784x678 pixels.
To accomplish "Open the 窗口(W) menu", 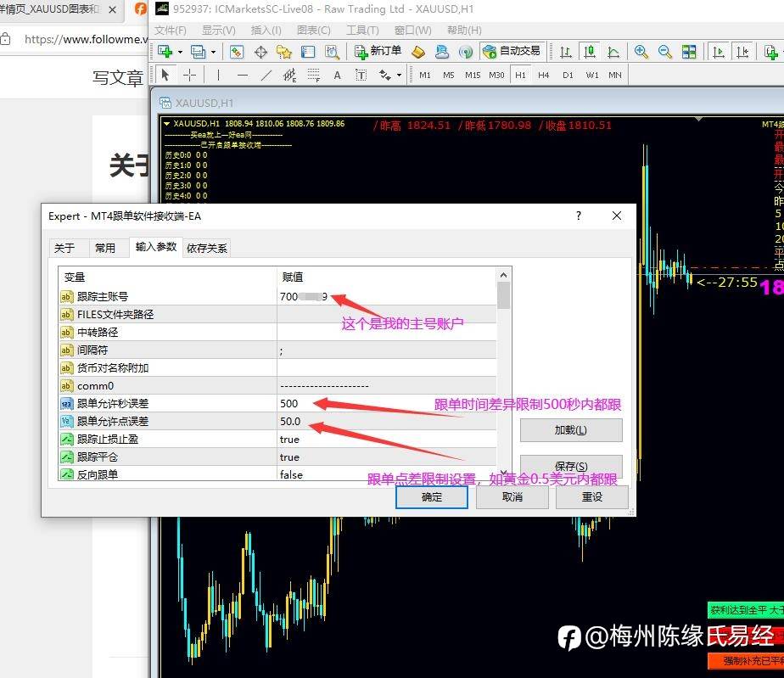I will click(x=412, y=31).
